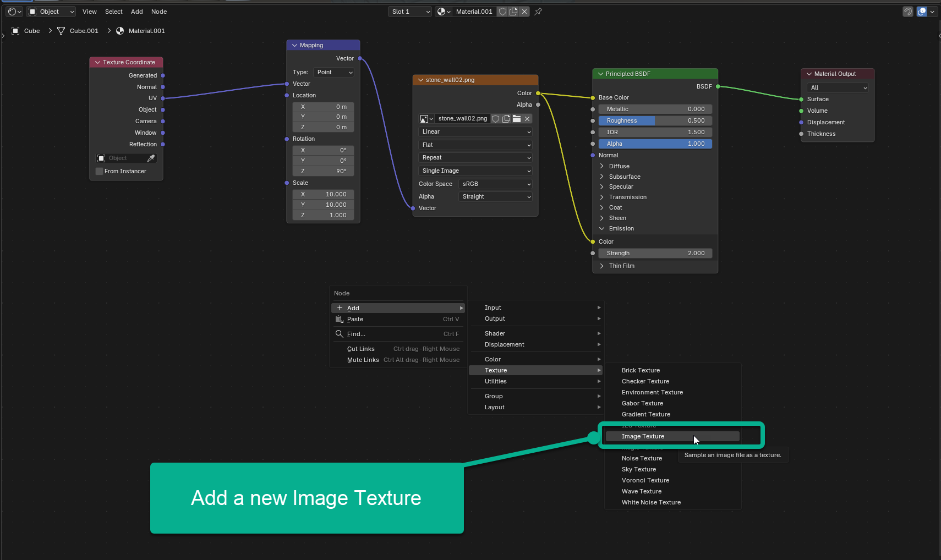Unlink the stone_wall02.png image
Viewport: 941px width, 560px height.
pos(527,118)
